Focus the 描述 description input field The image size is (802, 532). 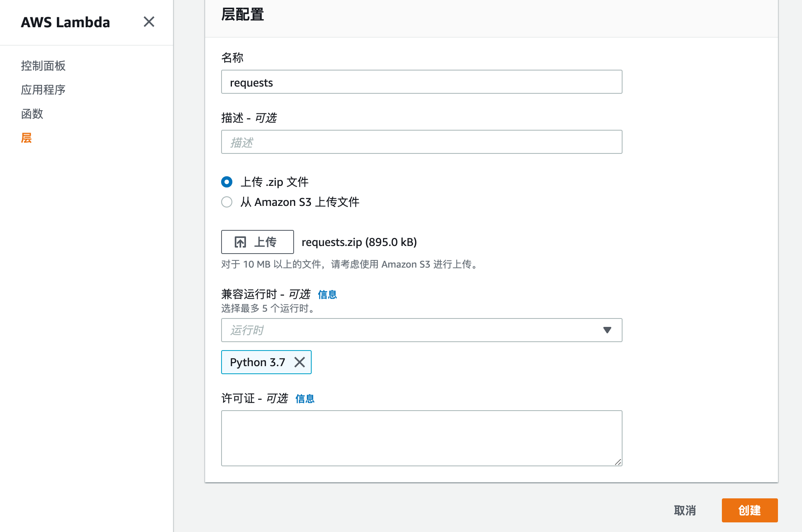click(x=421, y=142)
